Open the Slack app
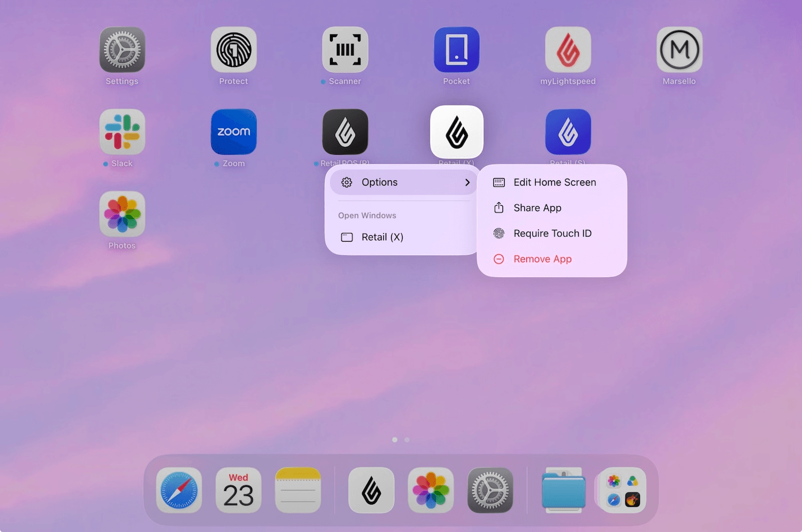The image size is (802, 532). (x=122, y=132)
